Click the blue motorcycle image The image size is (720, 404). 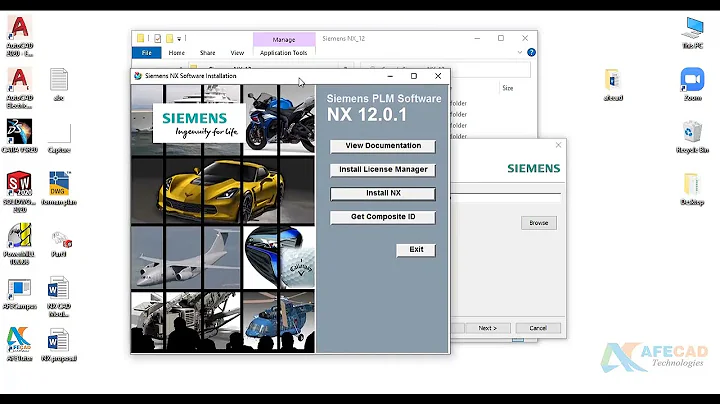point(279,119)
